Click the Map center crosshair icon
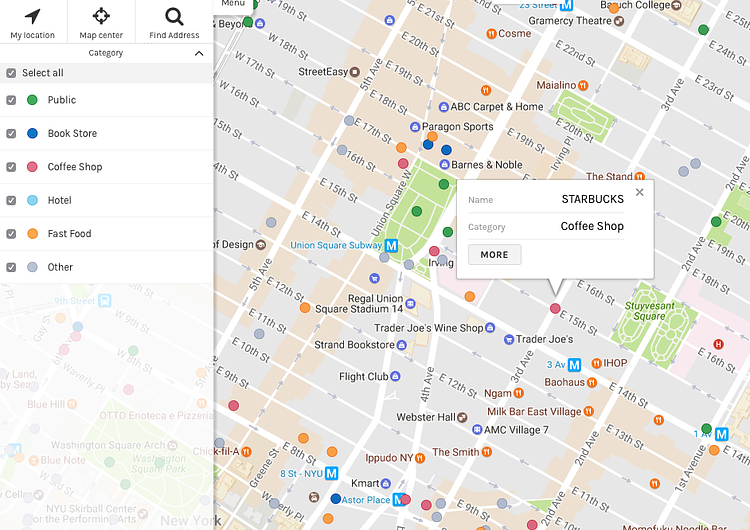Viewport: 750px width, 530px height. (x=101, y=16)
